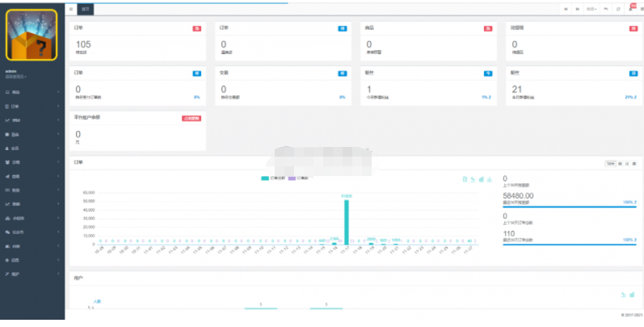Select the 30天 period option

click(610, 163)
